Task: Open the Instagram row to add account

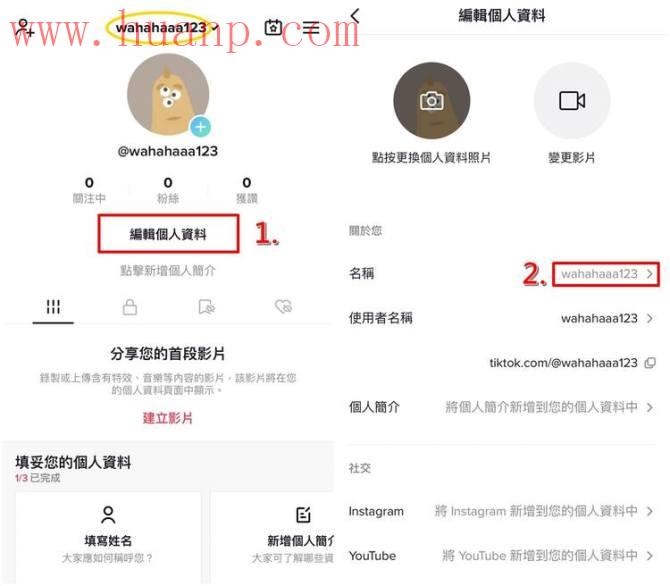Action: click(x=502, y=511)
